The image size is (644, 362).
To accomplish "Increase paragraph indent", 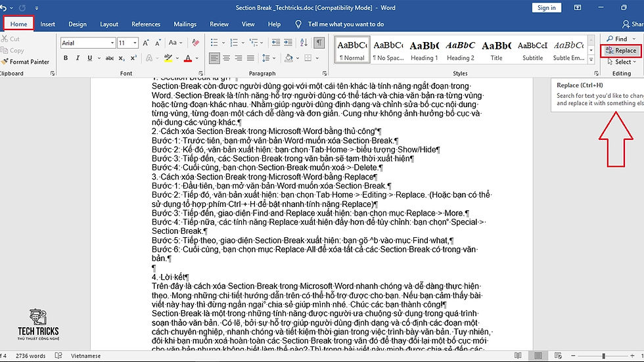I will click(x=288, y=43).
